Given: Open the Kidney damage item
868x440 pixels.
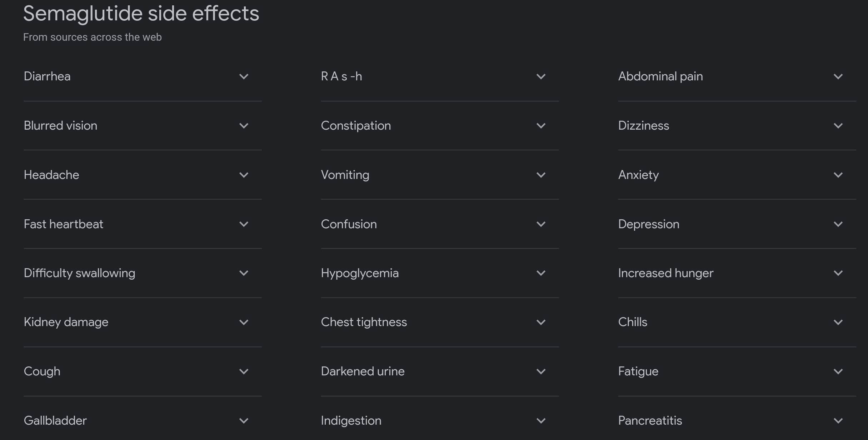Looking at the screenshot, I should click(66, 322).
